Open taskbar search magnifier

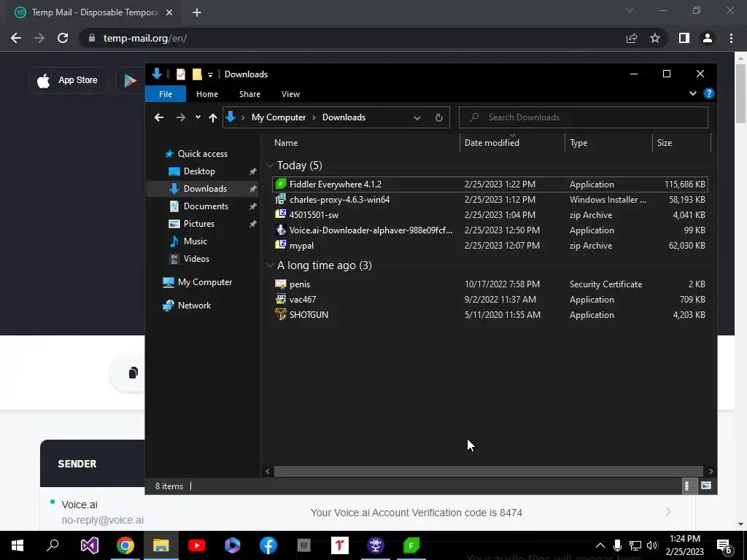(x=53, y=545)
